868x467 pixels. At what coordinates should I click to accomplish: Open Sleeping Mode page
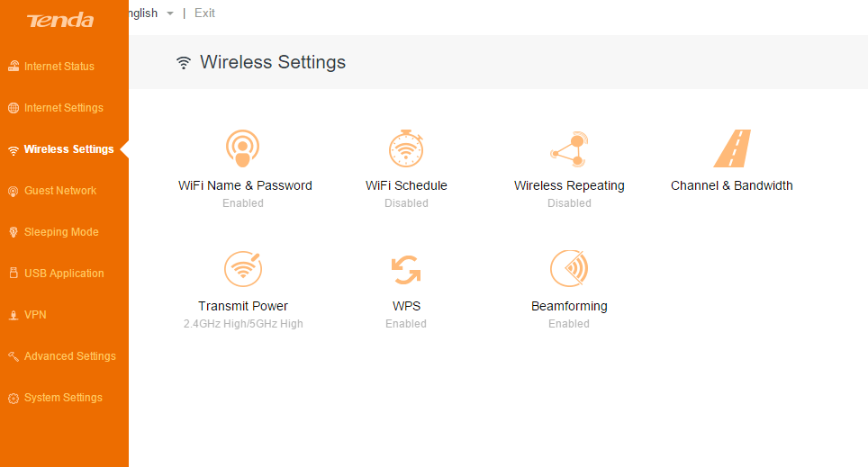pyautogui.click(x=61, y=232)
